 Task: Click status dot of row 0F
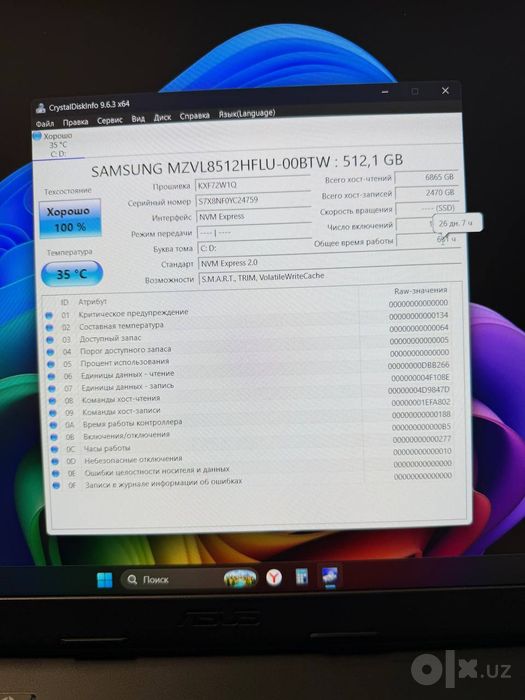click(56, 485)
